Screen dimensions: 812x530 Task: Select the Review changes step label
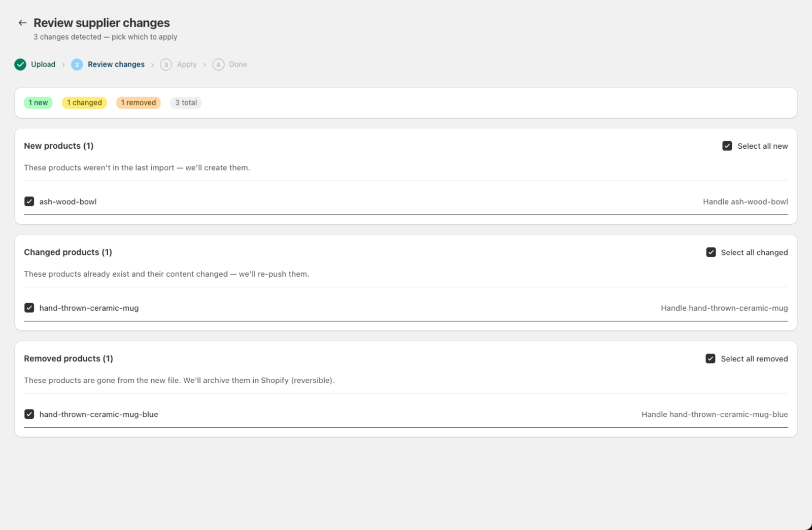[x=116, y=64]
